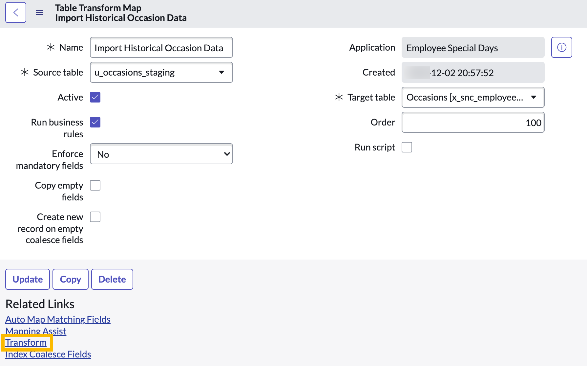Click the Copy button
This screenshot has height=366, width=588.
(70, 279)
